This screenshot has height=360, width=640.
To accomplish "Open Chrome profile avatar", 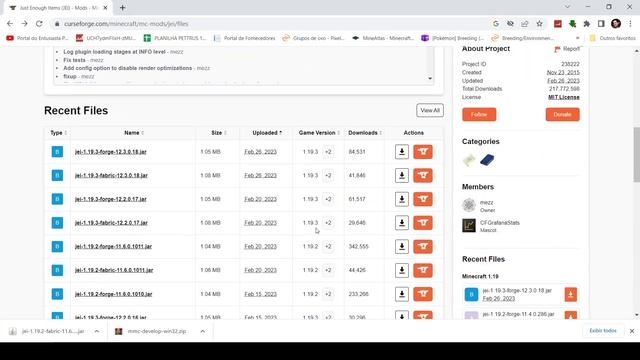I will point(616,24).
